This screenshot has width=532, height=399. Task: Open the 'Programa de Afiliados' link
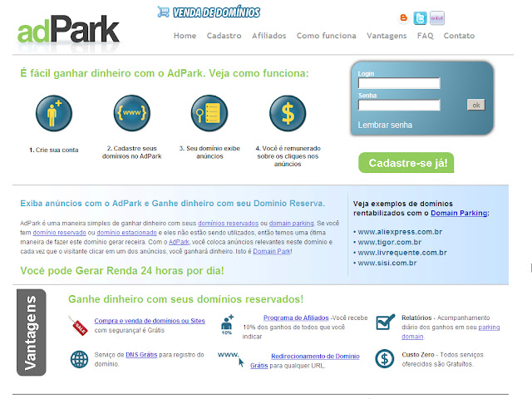point(296,318)
